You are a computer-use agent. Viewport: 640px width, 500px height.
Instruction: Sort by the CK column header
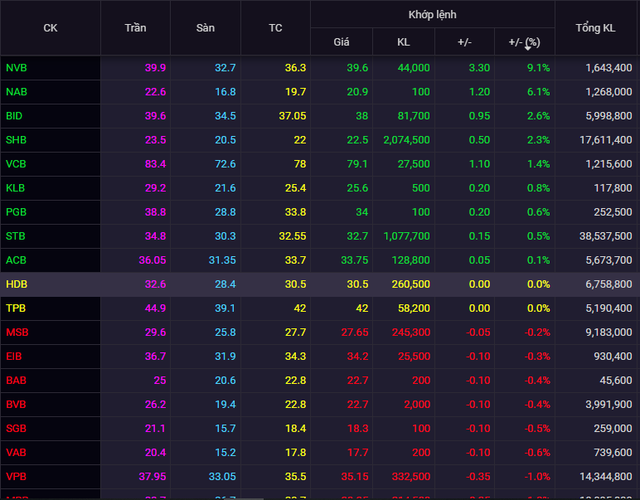click(x=50, y=28)
